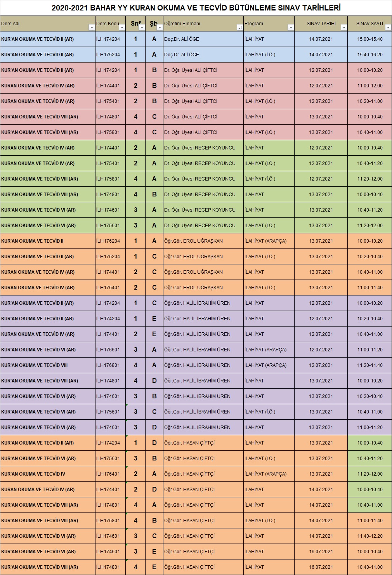Select the 11.00-12.00 exam time cell
Screen dimensions: 392x575
pyautogui.click(x=369, y=86)
